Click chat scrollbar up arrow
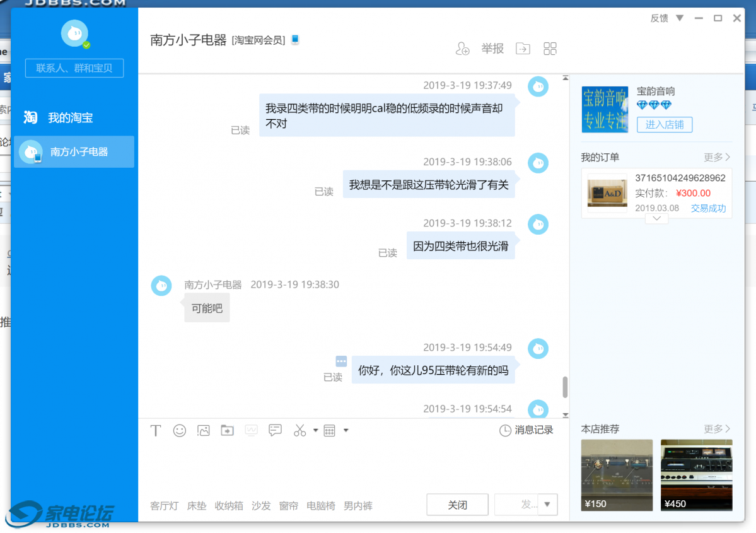The height and width of the screenshot is (533, 756). [x=565, y=78]
